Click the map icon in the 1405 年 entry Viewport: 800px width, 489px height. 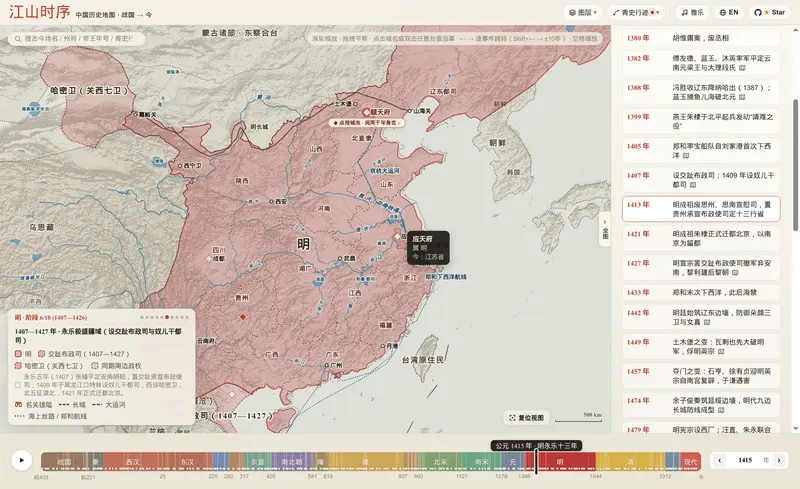pos(686,156)
